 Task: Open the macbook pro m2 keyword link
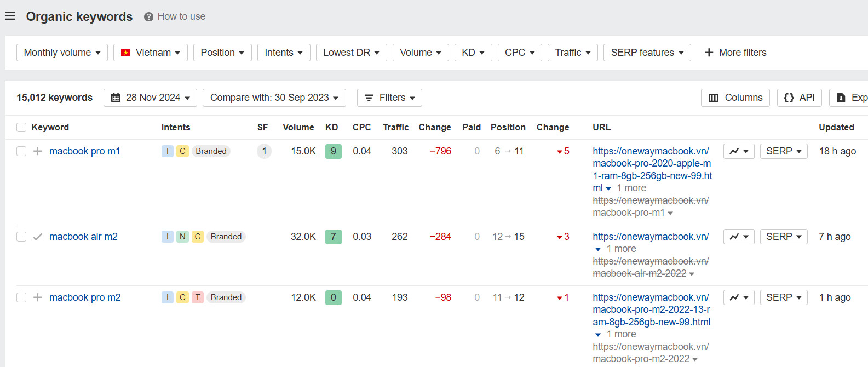tap(85, 297)
